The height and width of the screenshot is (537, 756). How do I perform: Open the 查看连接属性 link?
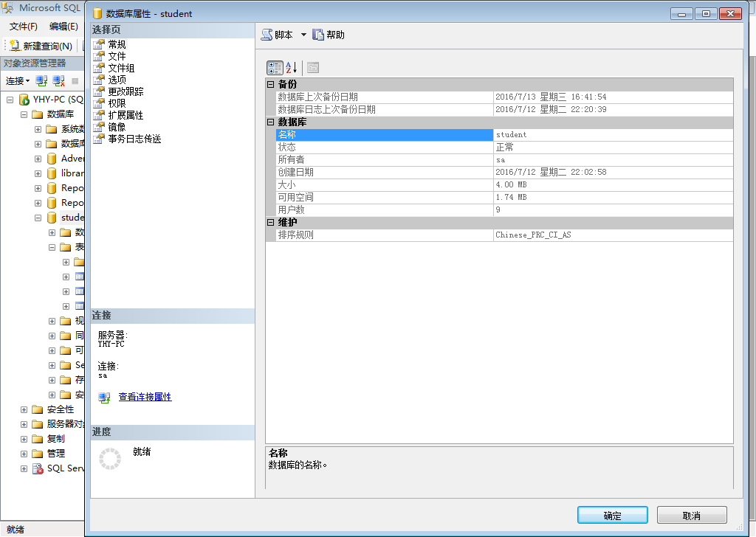pos(145,397)
